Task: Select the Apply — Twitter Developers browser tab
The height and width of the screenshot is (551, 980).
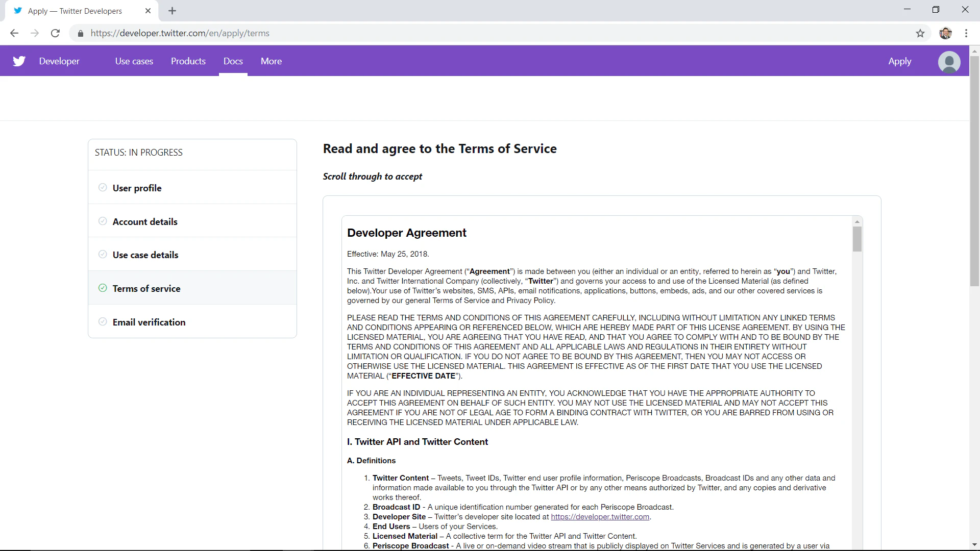Action: tap(82, 11)
